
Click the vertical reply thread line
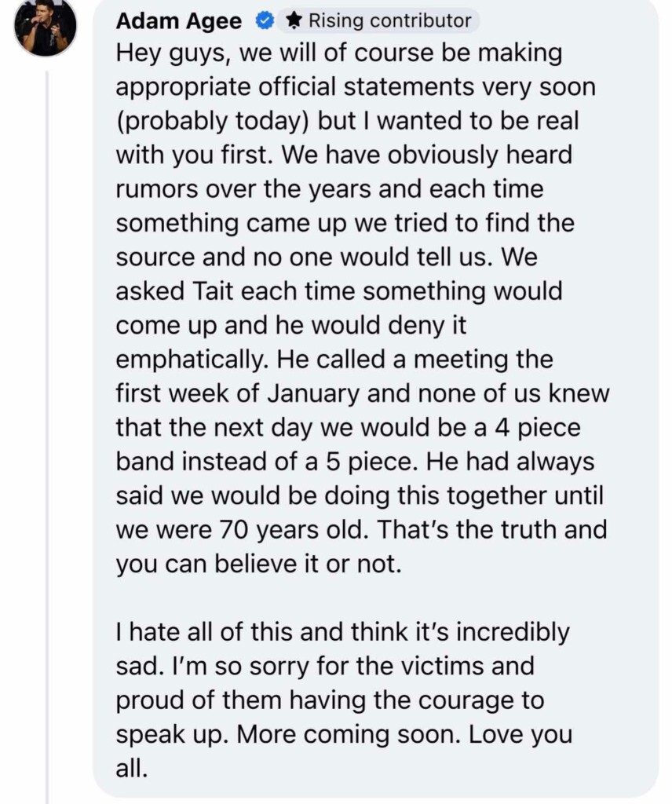47,436
